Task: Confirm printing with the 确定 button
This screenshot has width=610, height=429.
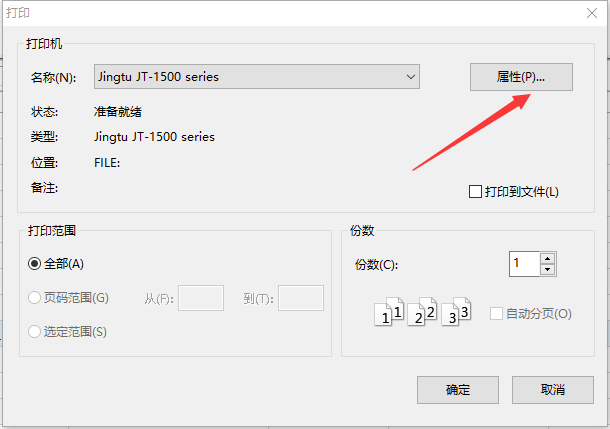Action: (457, 389)
